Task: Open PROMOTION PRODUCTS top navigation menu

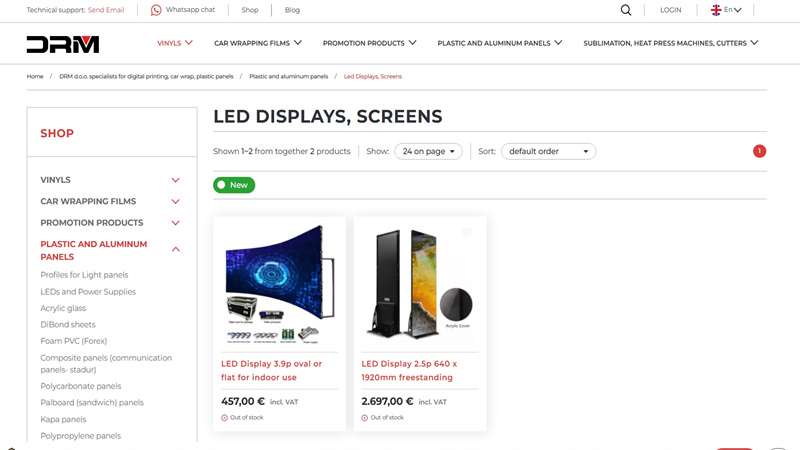Action: [x=369, y=43]
